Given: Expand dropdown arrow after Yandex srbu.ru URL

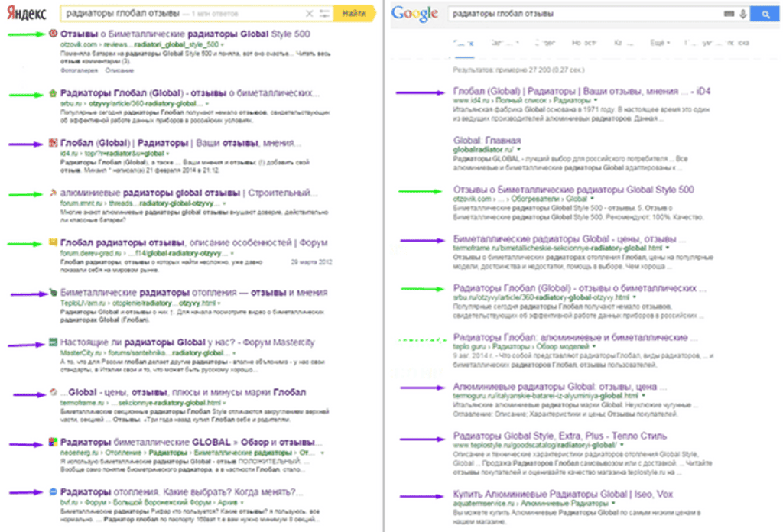Looking at the screenshot, I should pyautogui.click(x=207, y=104).
